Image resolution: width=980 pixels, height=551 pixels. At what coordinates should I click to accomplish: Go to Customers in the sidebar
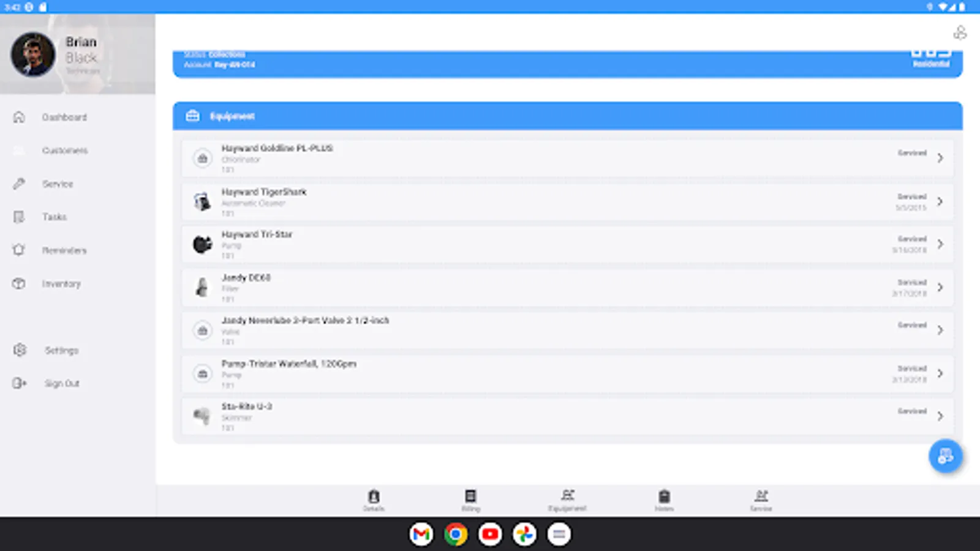[65, 151]
